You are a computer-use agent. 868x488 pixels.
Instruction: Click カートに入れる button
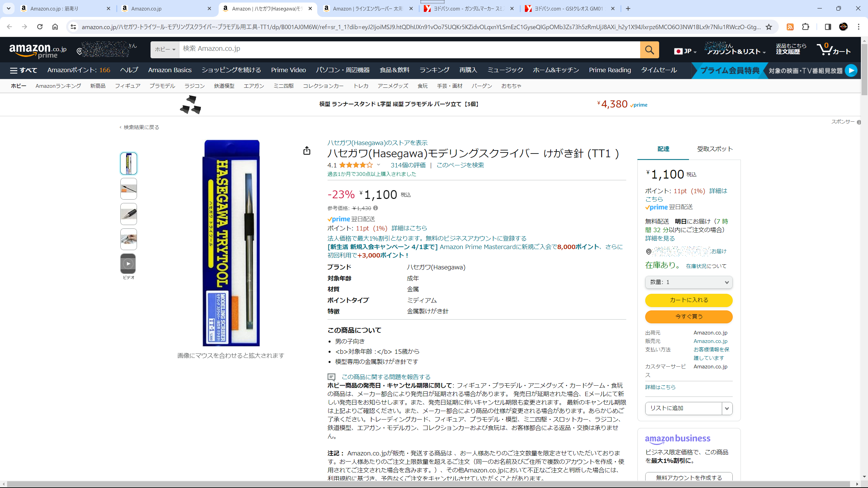(689, 300)
